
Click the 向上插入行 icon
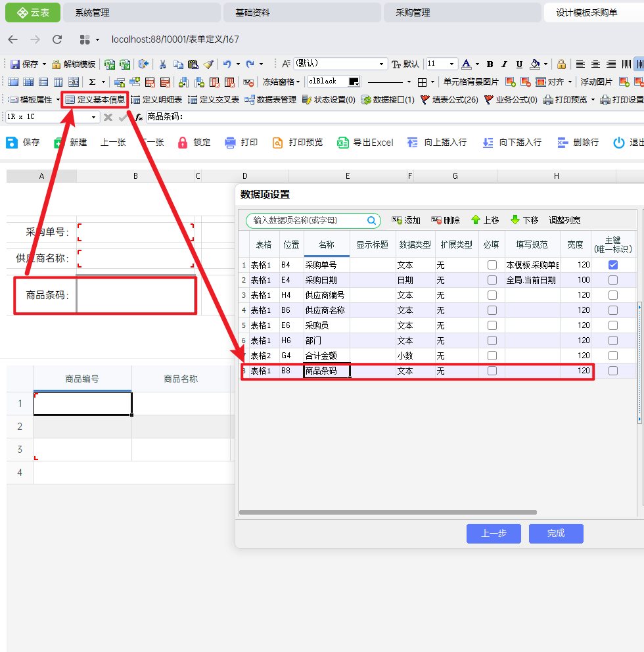[413, 143]
